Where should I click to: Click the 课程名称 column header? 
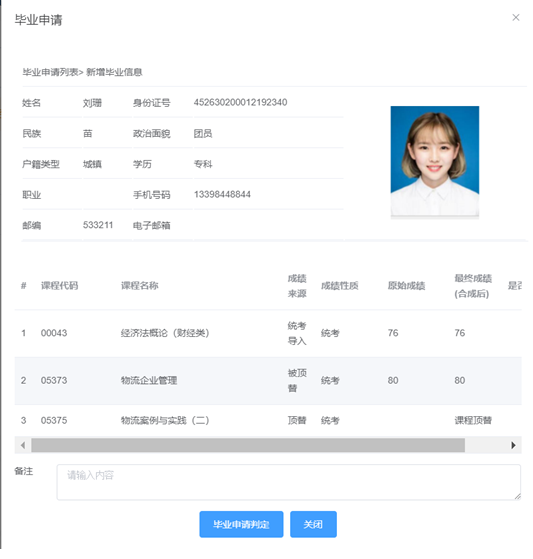point(139,286)
